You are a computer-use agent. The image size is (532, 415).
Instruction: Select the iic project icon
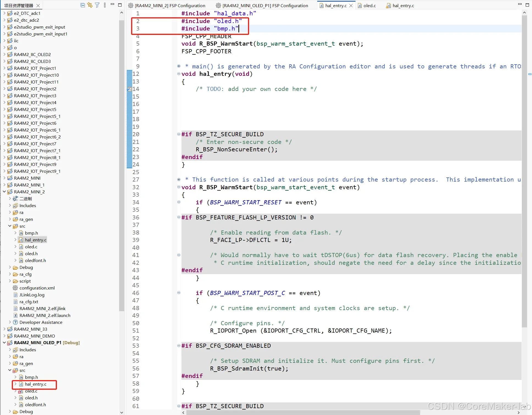coord(10,41)
